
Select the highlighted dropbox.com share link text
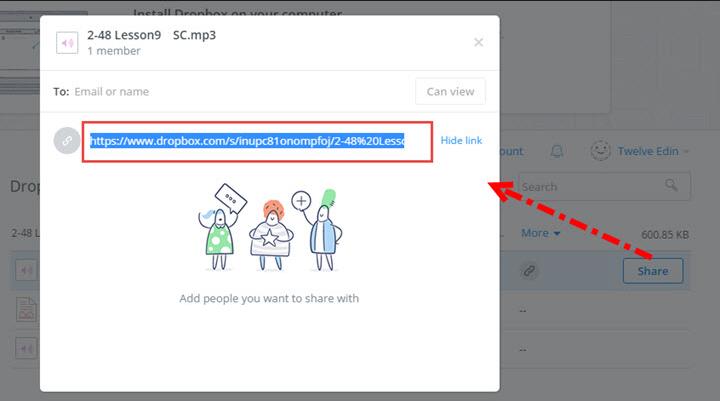(247, 141)
